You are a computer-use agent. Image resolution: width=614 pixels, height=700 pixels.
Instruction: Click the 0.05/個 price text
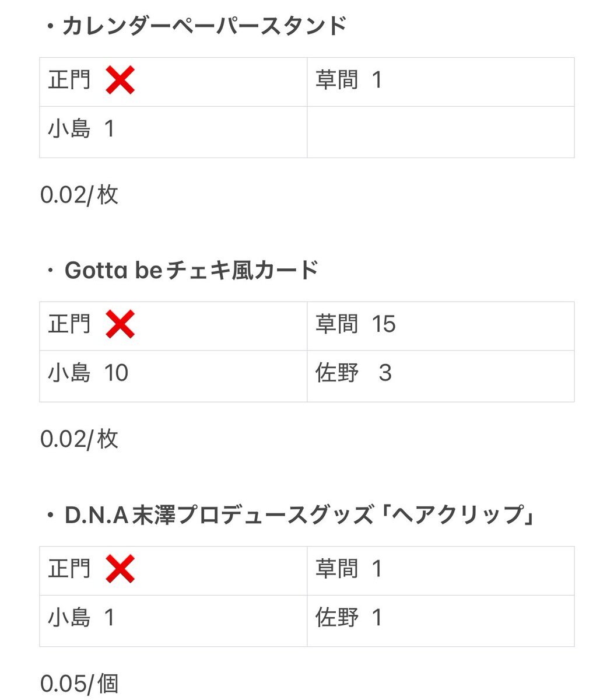pyautogui.click(x=79, y=684)
